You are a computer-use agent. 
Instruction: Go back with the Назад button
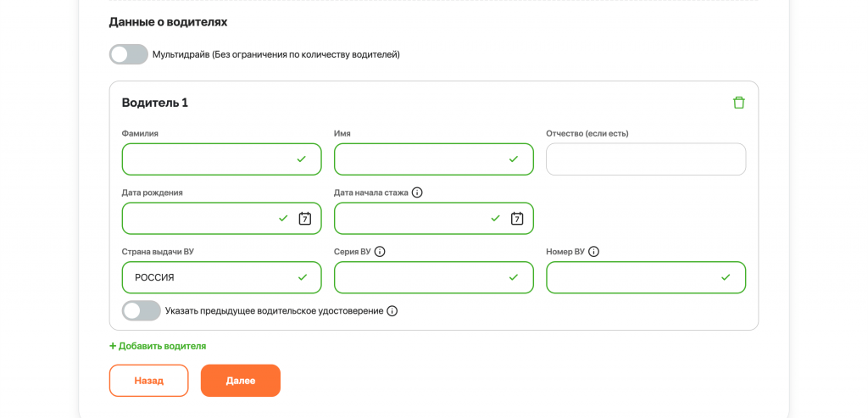(148, 381)
